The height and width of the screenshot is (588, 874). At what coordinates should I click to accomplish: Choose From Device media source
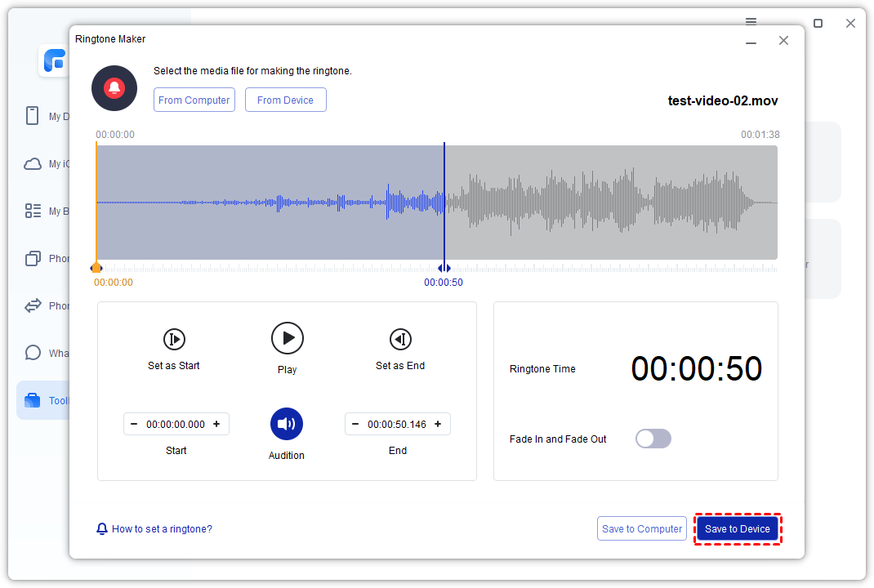tap(285, 100)
